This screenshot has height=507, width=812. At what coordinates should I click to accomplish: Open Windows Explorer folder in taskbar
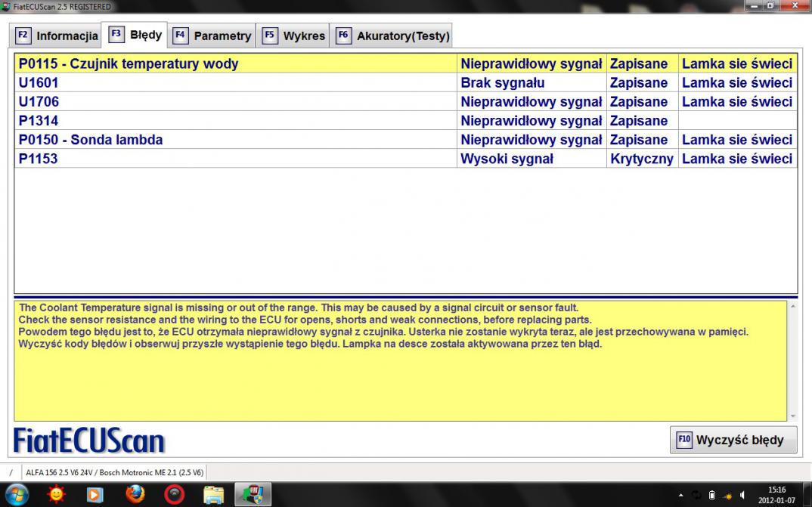coord(213,495)
